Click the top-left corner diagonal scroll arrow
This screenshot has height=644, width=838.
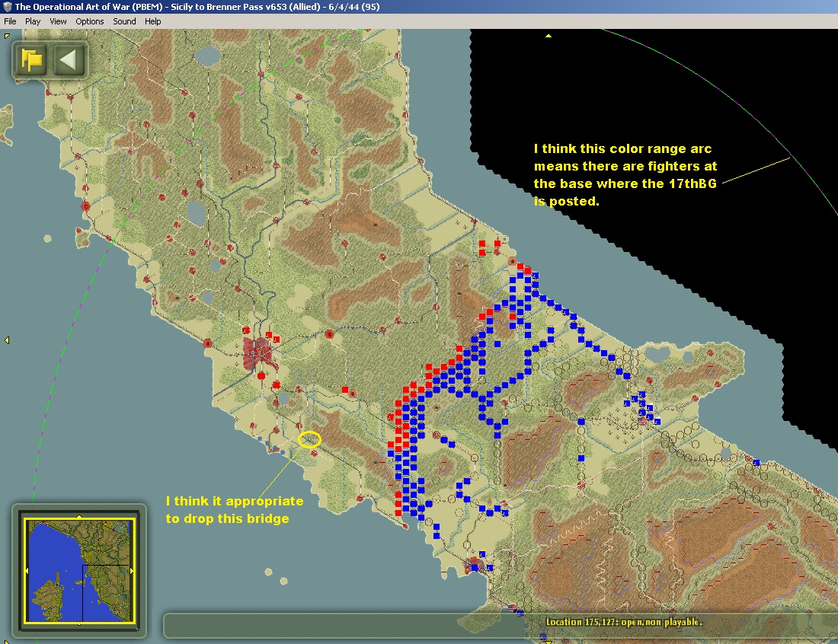pyautogui.click(x=6, y=36)
